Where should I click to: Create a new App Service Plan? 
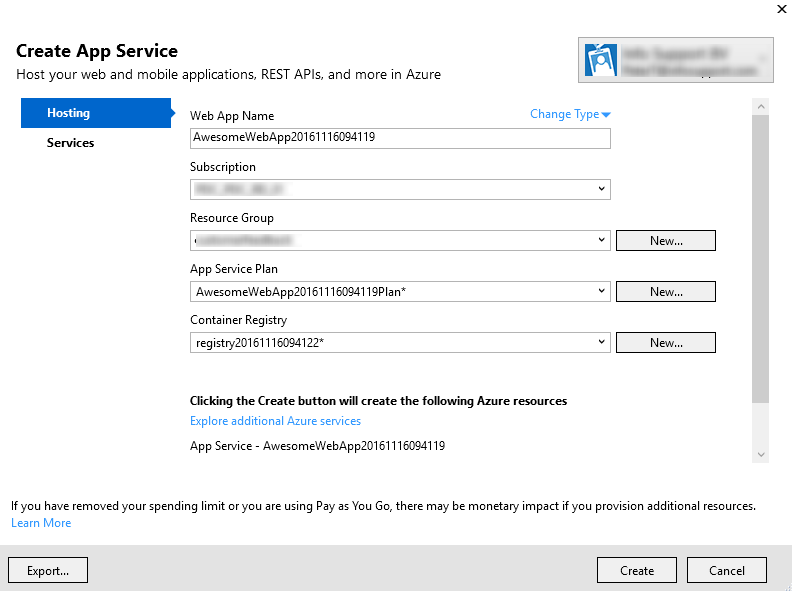[x=666, y=291]
